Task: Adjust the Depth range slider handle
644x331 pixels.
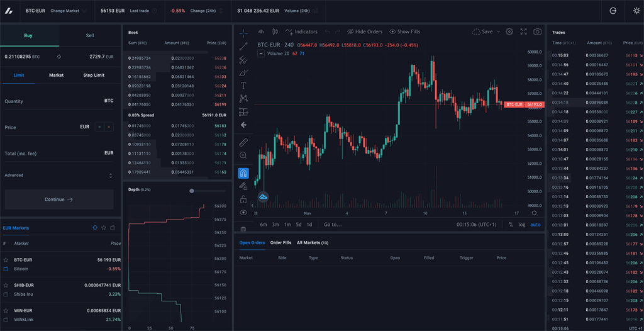Action: (192, 191)
